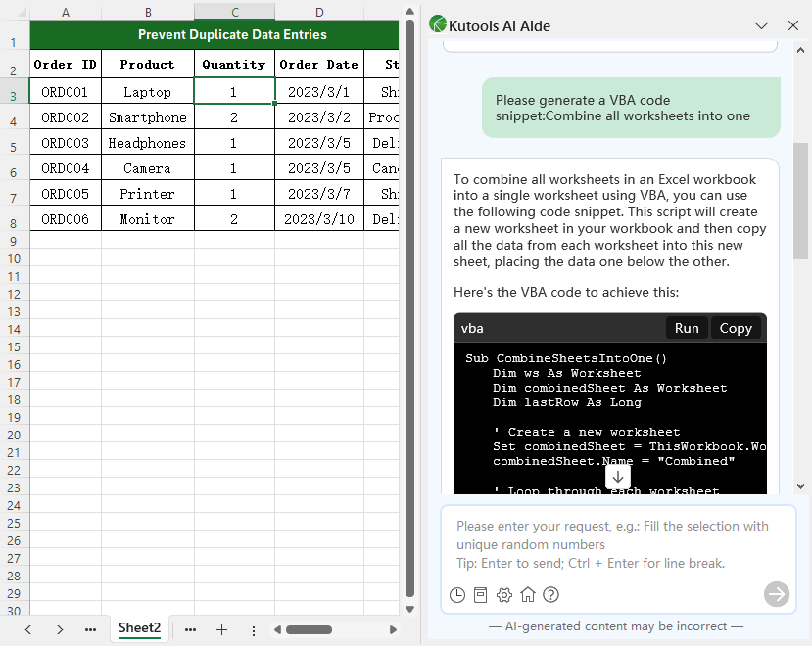This screenshot has width=812, height=646.
Task: Open the help question mark icon
Action: click(551, 595)
